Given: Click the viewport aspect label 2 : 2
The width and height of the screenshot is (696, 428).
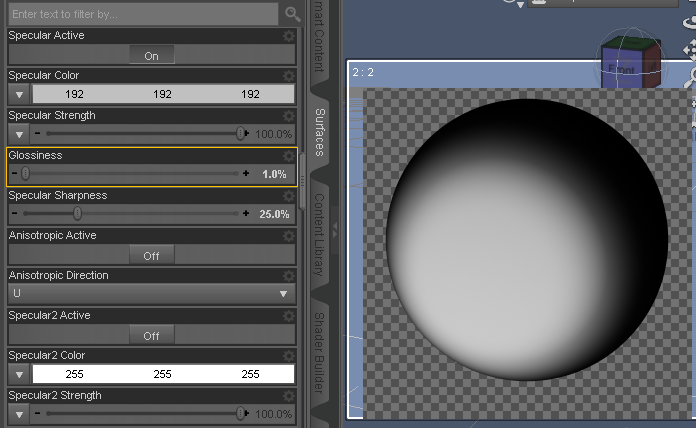Looking at the screenshot, I should point(363,72).
